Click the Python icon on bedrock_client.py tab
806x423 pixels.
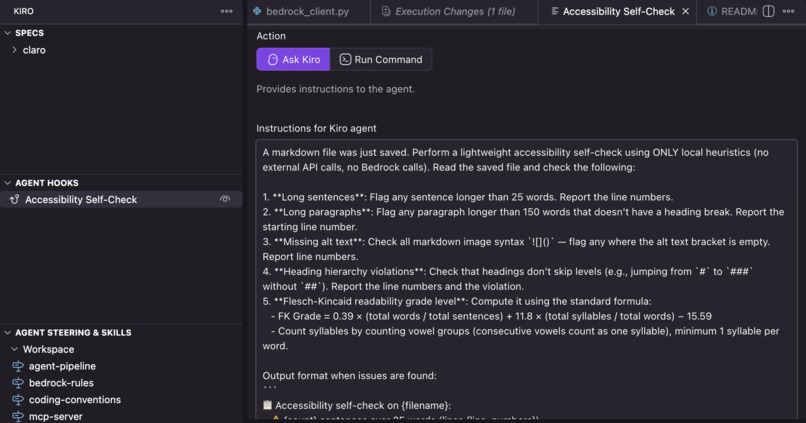[257, 11]
